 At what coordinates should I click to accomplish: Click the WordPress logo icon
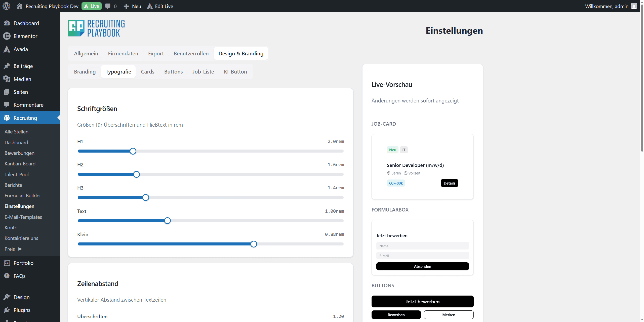click(x=6, y=6)
